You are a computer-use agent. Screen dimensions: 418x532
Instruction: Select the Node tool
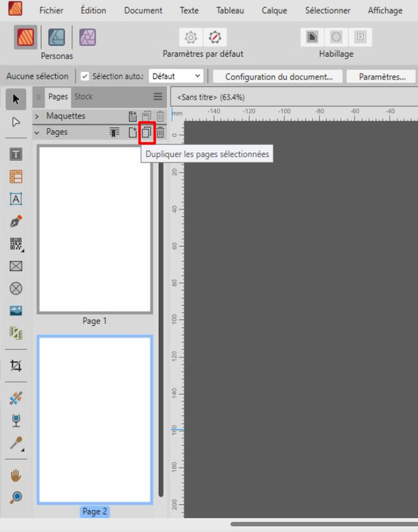[x=16, y=122]
